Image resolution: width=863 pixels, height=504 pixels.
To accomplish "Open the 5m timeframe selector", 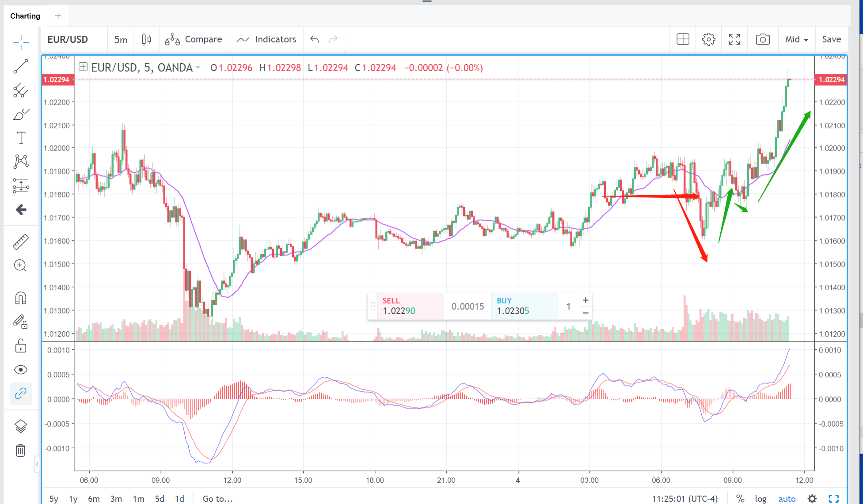I will tap(121, 39).
